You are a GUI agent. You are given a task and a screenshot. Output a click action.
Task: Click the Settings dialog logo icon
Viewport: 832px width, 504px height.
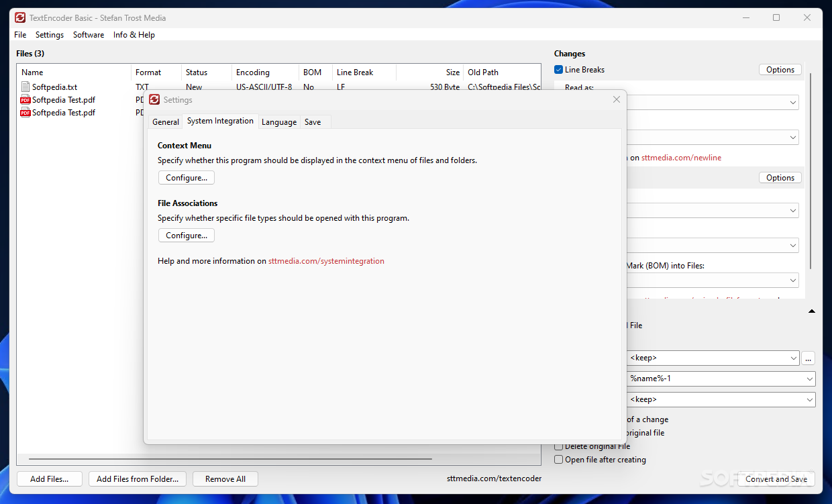click(x=154, y=99)
